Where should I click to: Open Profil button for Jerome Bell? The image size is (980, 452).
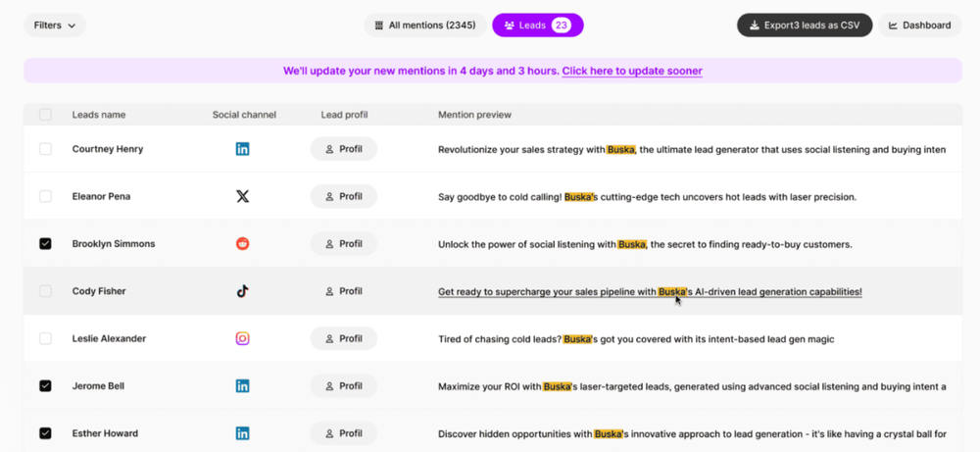(344, 386)
